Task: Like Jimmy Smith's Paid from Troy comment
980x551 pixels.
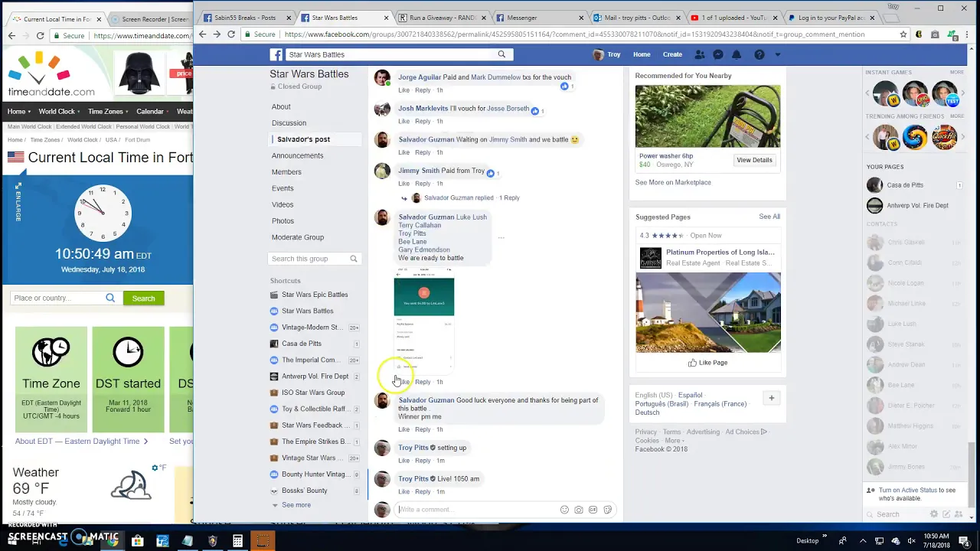Action: [x=404, y=184]
